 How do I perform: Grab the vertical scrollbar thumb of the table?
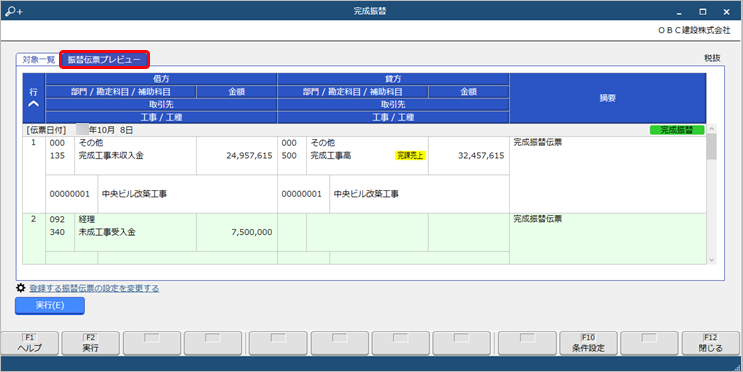711,146
